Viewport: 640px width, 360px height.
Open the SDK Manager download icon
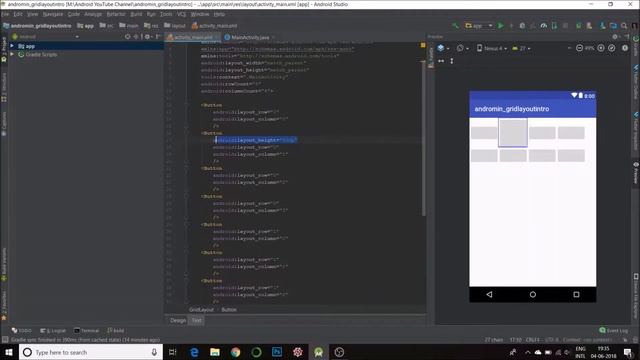[602, 26]
